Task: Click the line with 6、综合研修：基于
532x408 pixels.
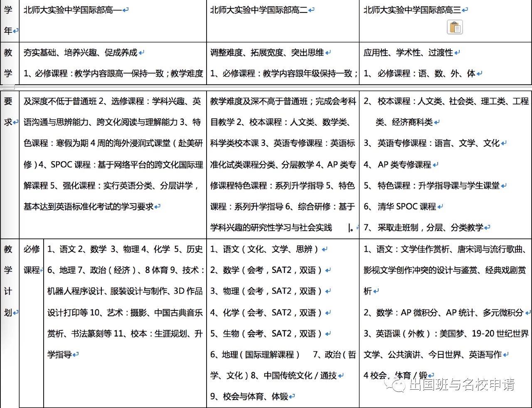Action: point(283,206)
